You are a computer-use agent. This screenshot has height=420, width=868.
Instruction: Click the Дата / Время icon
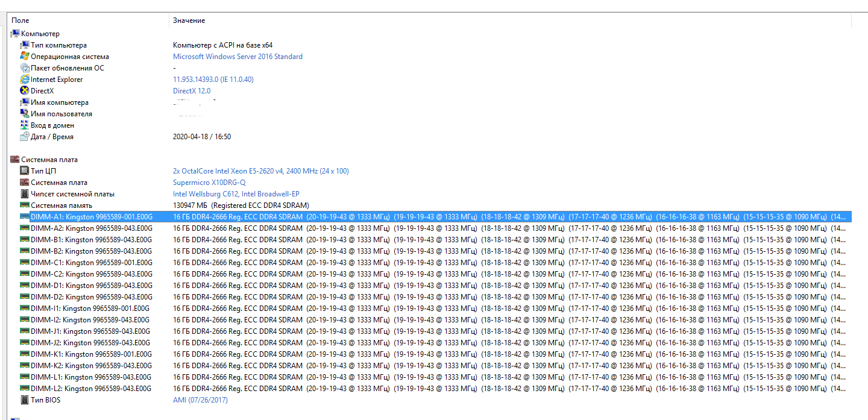pos(25,137)
